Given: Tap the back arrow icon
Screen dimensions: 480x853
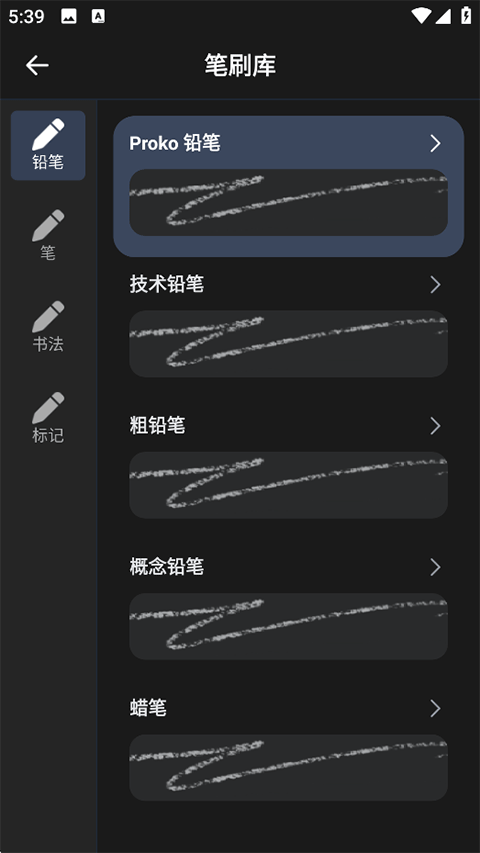Looking at the screenshot, I should 37,65.
